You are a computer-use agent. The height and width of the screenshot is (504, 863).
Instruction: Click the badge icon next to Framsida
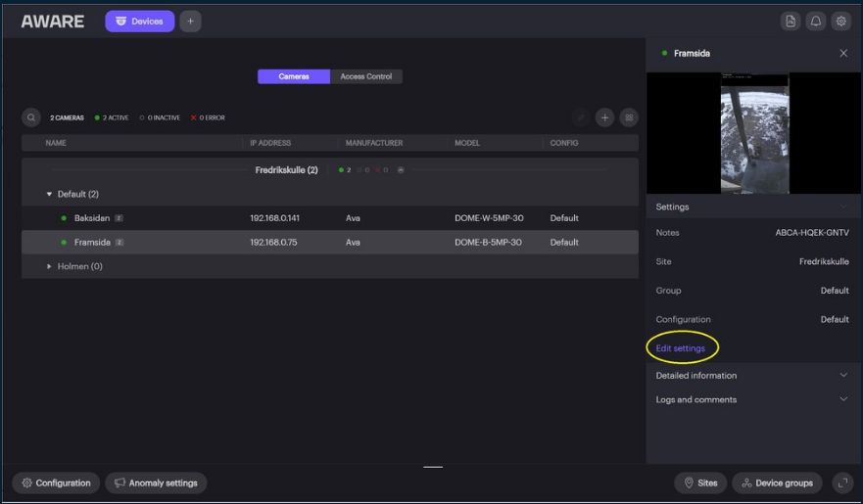click(120, 243)
